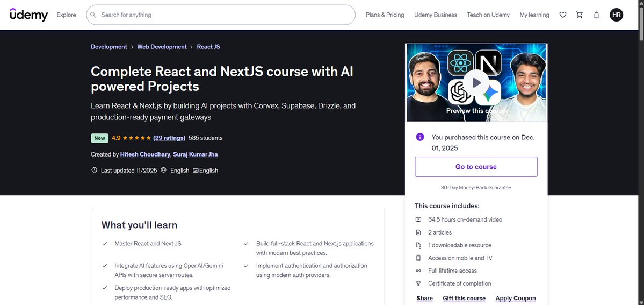Click the Share button
Screen dimensions: 644x305
click(425, 299)
